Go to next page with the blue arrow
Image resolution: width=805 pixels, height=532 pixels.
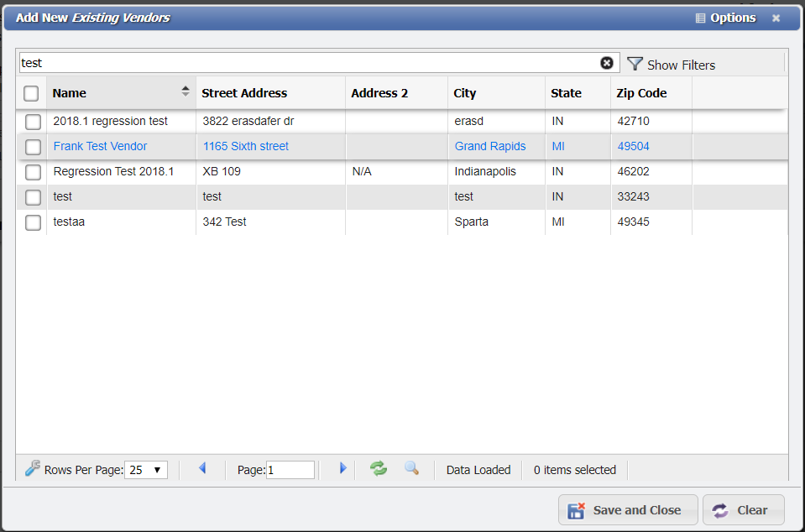tap(344, 469)
